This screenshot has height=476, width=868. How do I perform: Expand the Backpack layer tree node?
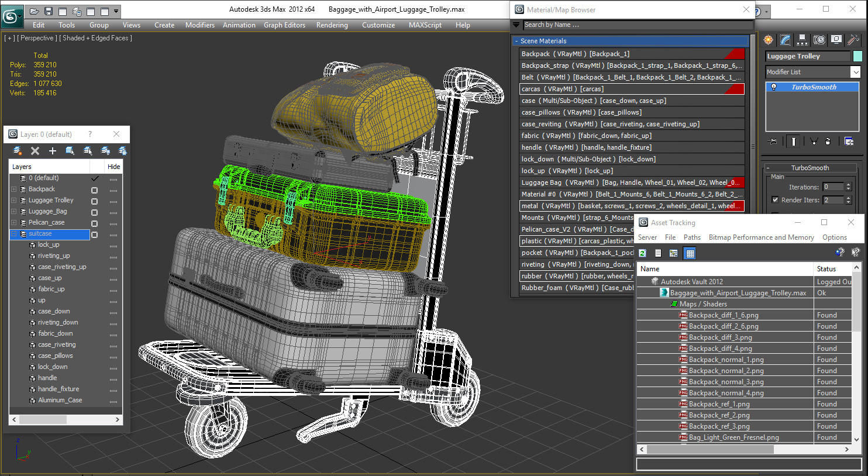click(x=14, y=189)
